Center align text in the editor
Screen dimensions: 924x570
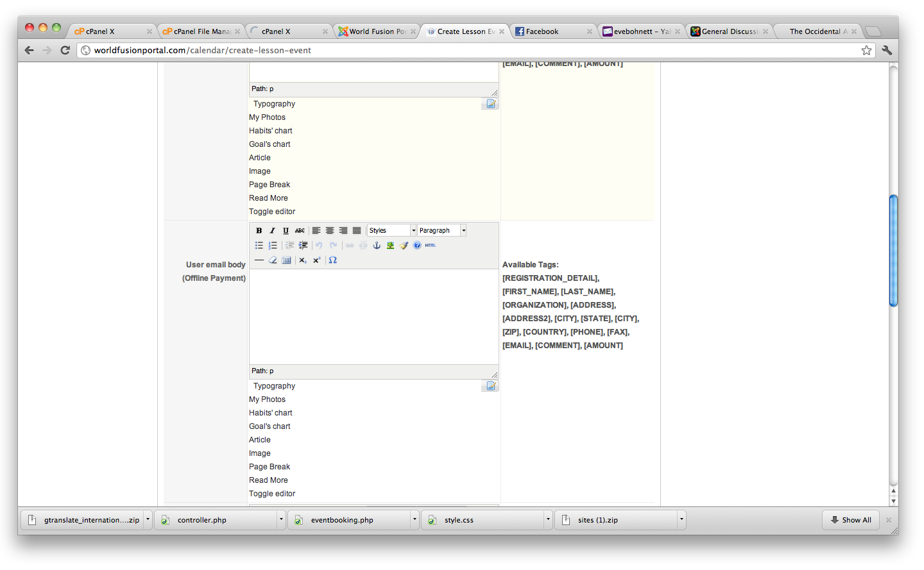tap(330, 230)
